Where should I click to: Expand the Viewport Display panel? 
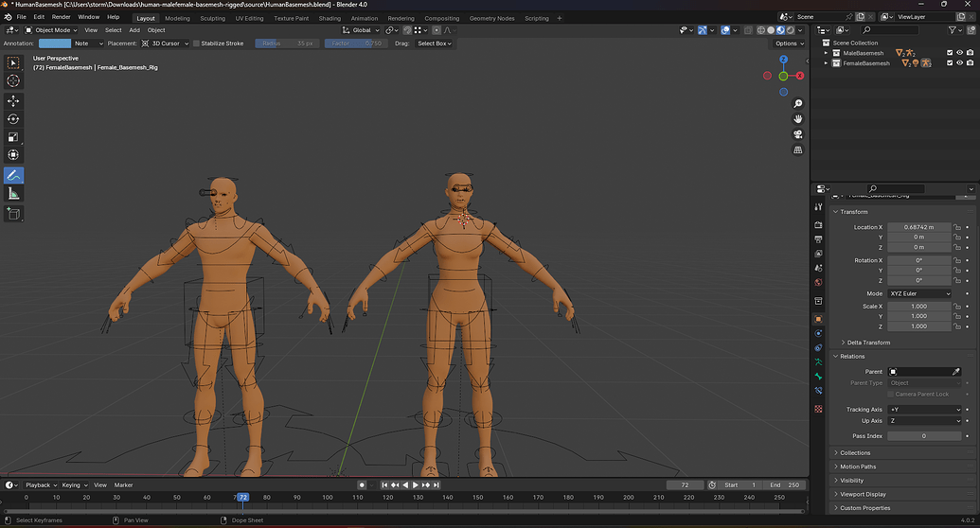pyautogui.click(x=862, y=494)
